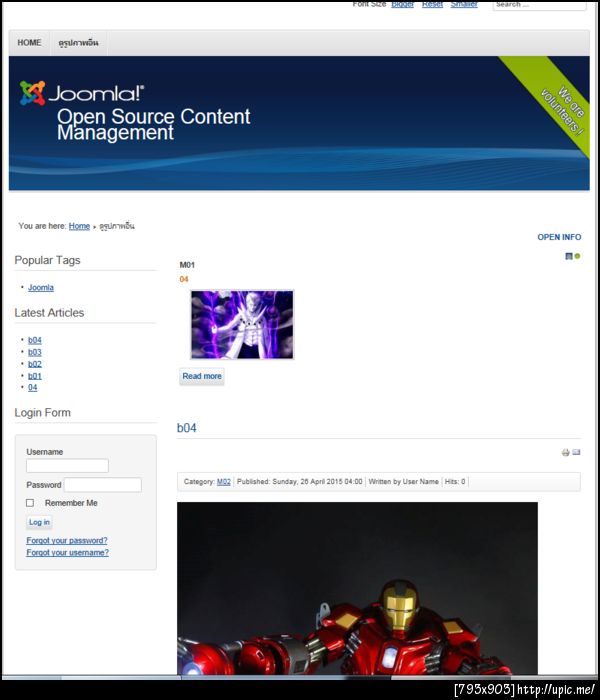
Task: Click the orange 04 article title
Action: [x=184, y=279]
